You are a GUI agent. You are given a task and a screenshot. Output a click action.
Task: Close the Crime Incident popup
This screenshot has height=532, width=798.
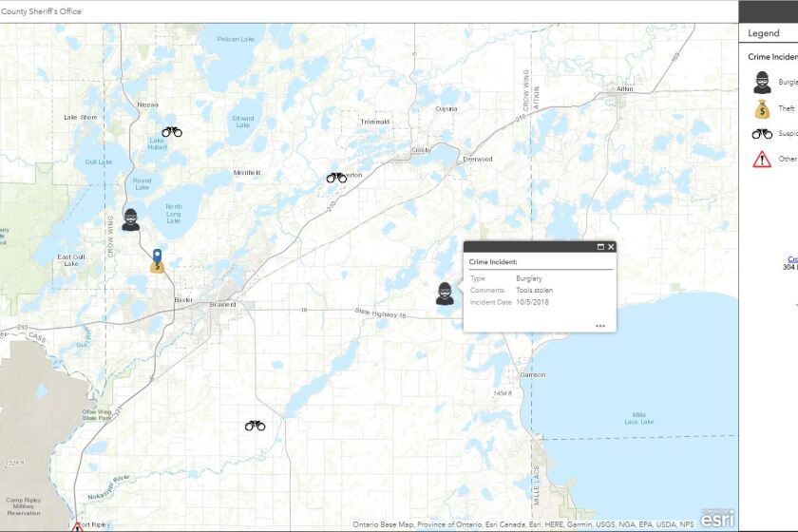(611, 247)
